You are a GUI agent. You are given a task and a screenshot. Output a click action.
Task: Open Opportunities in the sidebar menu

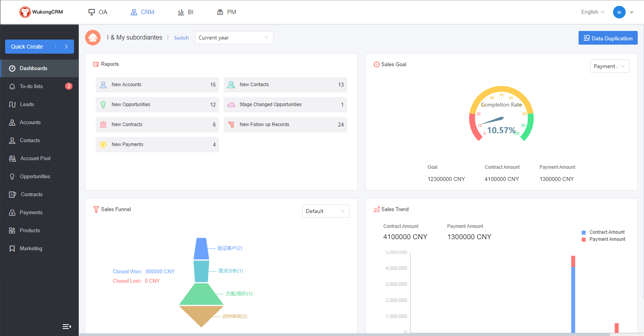click(x=39, y=177)
